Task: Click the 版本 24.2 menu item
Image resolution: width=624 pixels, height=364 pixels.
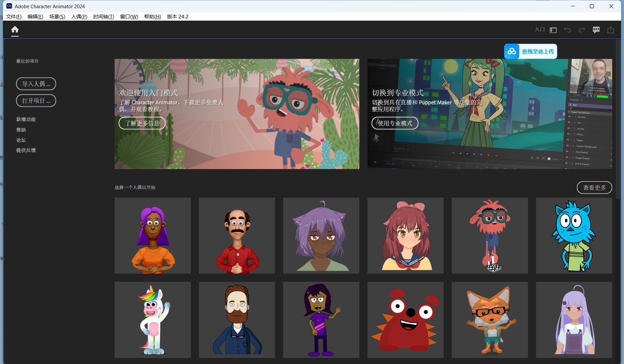Action: pos(178,17)
